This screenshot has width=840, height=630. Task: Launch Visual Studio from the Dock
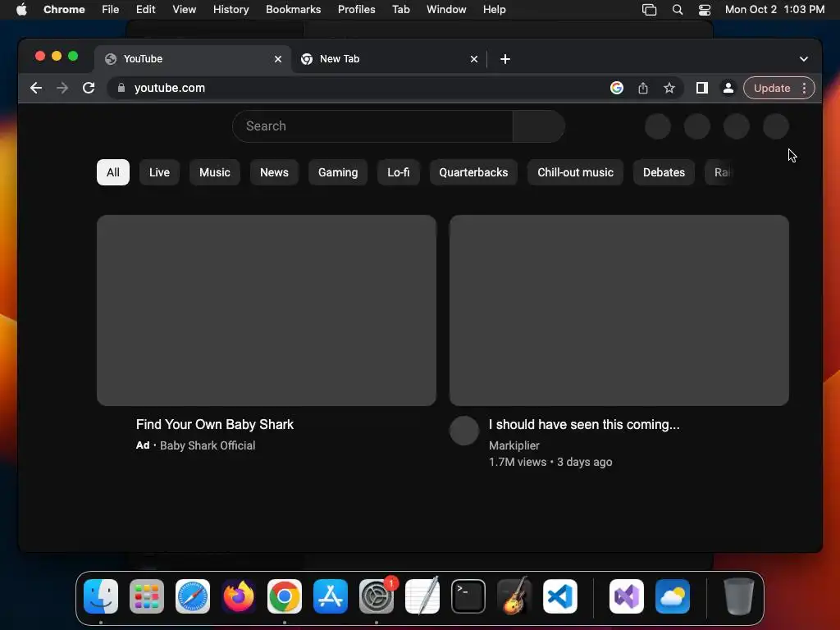click(627, 596)
